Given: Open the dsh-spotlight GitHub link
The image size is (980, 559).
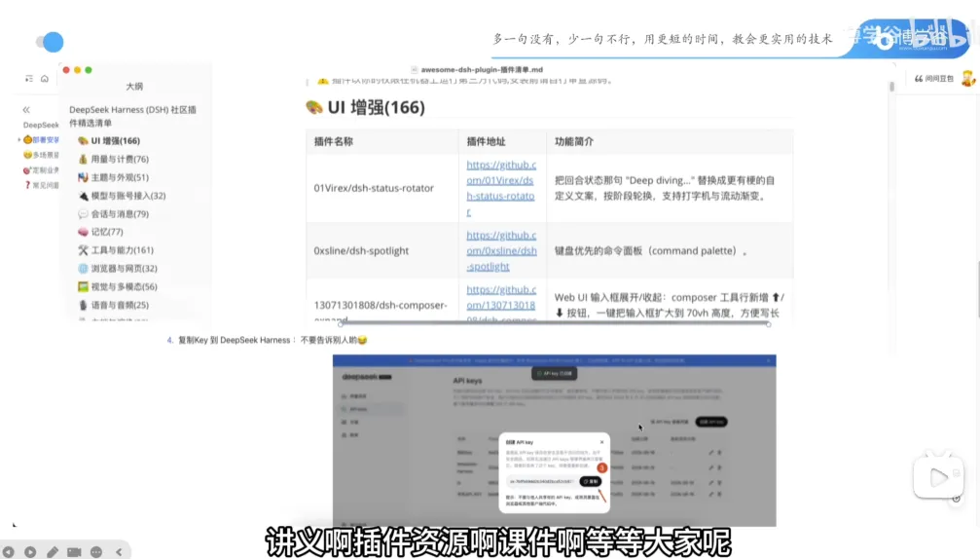Looking at the screenshot, I should click(501, 250).
